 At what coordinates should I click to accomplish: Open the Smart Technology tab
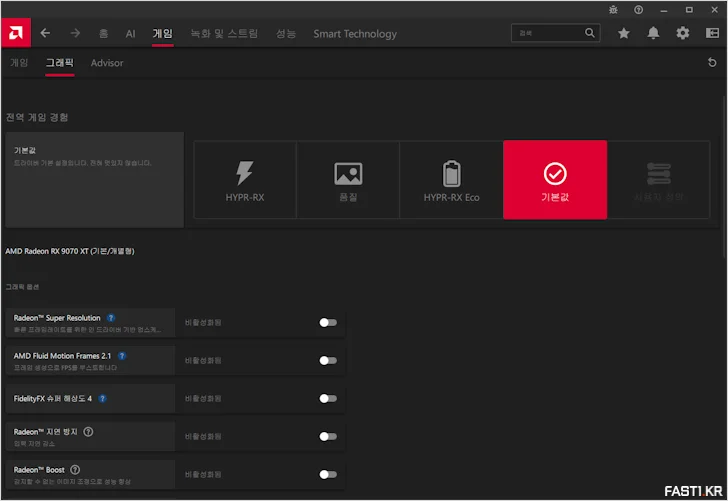[355, 33]
